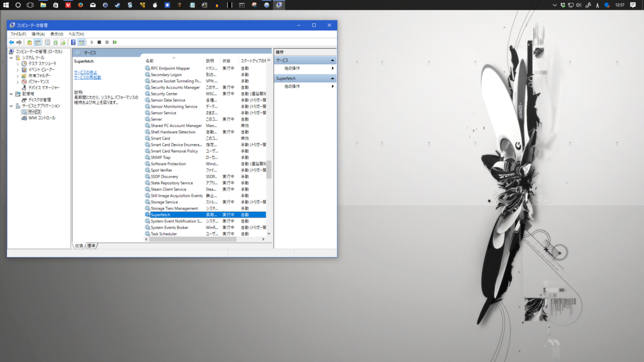Open the 表示(V) menu
Image resolution: width=644 pixels, height=362 pixels.
(57, 34)
